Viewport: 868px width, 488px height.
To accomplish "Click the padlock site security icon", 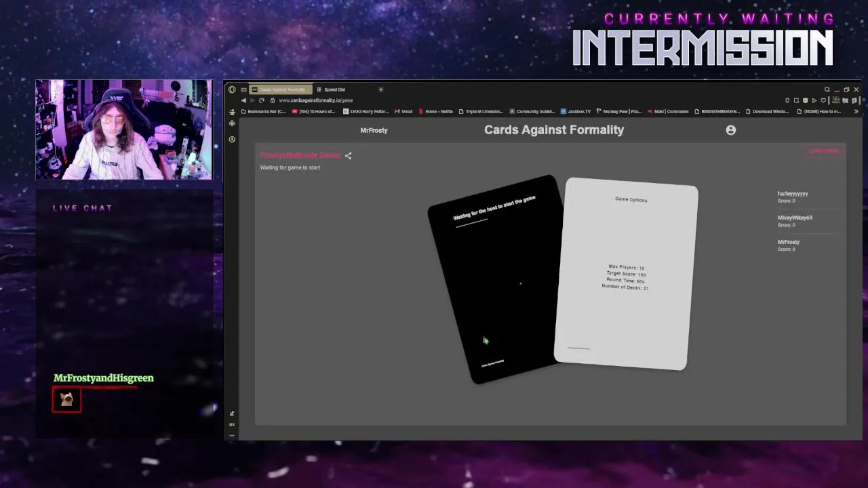I will pyautogui.click(x=273, y=100).
